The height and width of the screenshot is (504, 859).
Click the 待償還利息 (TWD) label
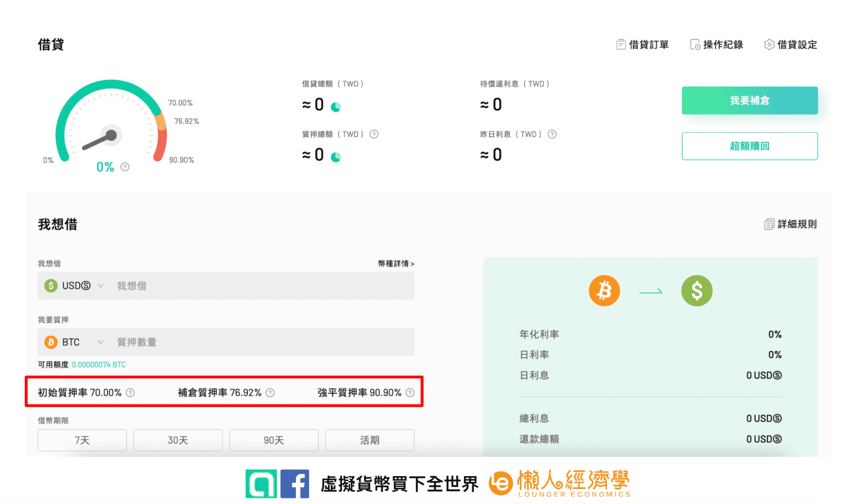(x=515, y=84)
